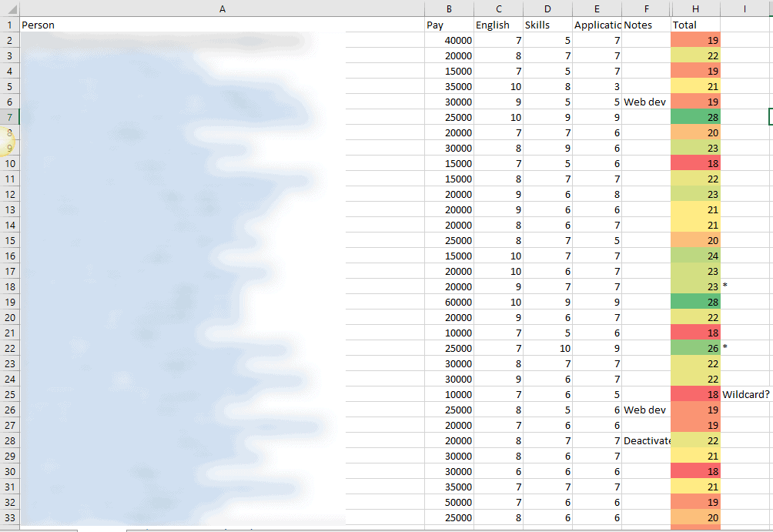Click 'Web dev' note in row 6
This screenshot has width=773, height=532.
click(x=646, y=102)
